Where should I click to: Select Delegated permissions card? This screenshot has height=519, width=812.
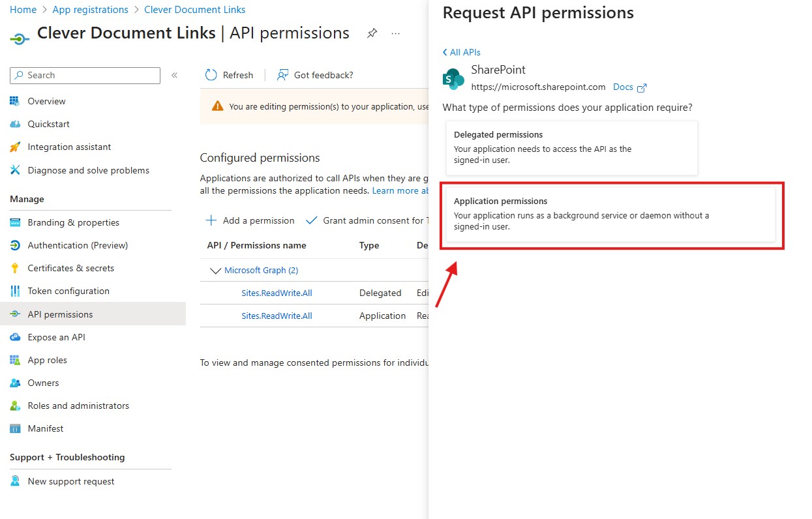click(x=571, y=147)
